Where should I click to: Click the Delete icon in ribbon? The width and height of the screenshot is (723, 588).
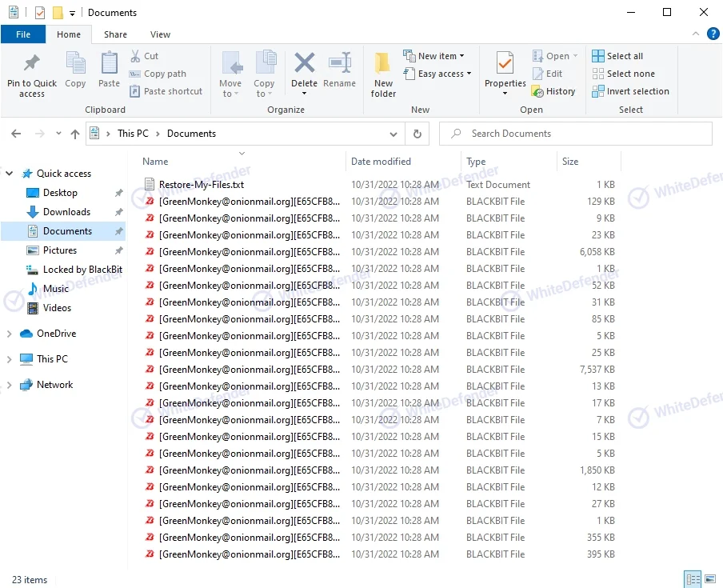pyautogui.click(x=304, y=64)
